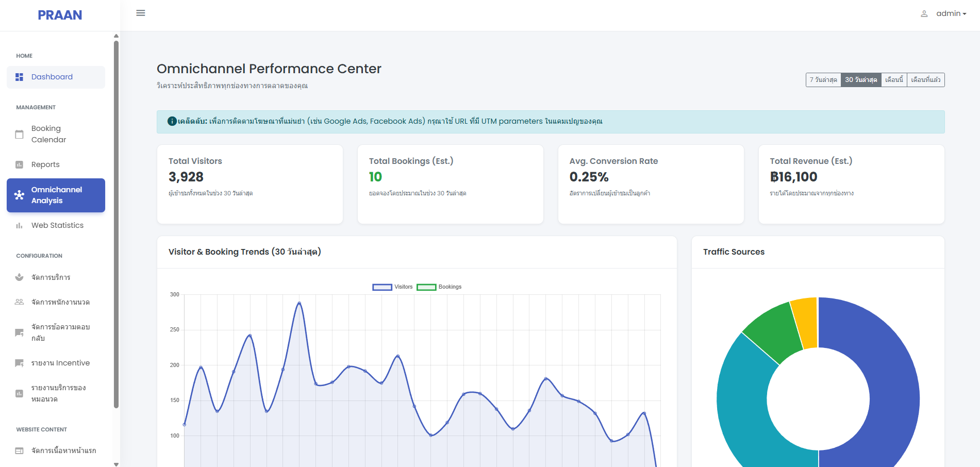Open the Reports section
This screenshot has height=467, width=980.
tap(56, 164)
